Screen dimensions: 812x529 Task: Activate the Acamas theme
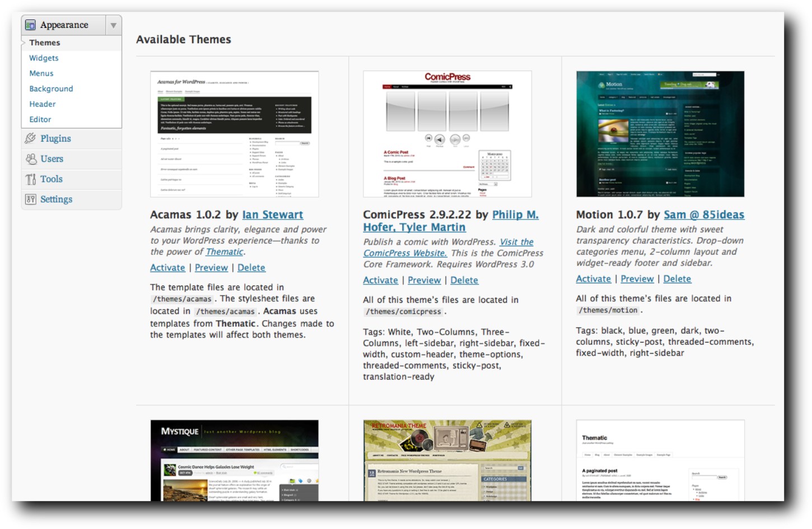pyautogui.click(x=167, y=268)
